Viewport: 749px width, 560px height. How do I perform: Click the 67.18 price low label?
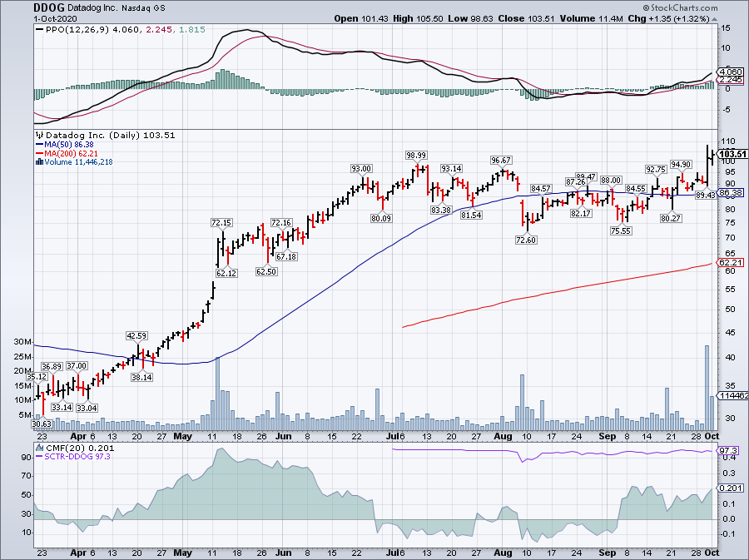pyautogui.click(x=286, y=257)
